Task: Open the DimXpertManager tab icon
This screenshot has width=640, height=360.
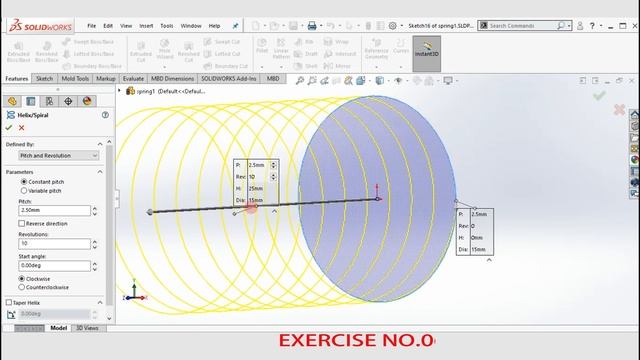Action: 68,101
